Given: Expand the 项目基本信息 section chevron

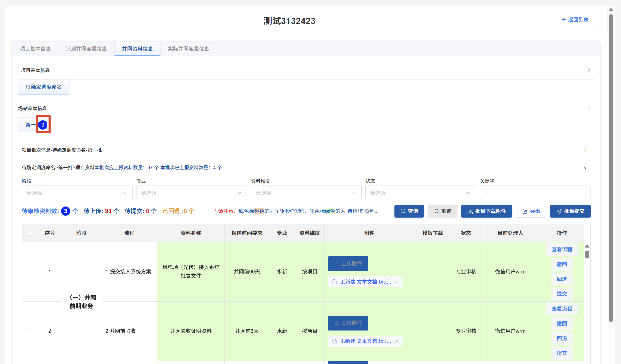Looking at the screenshot, I should [x=589, y=70].
